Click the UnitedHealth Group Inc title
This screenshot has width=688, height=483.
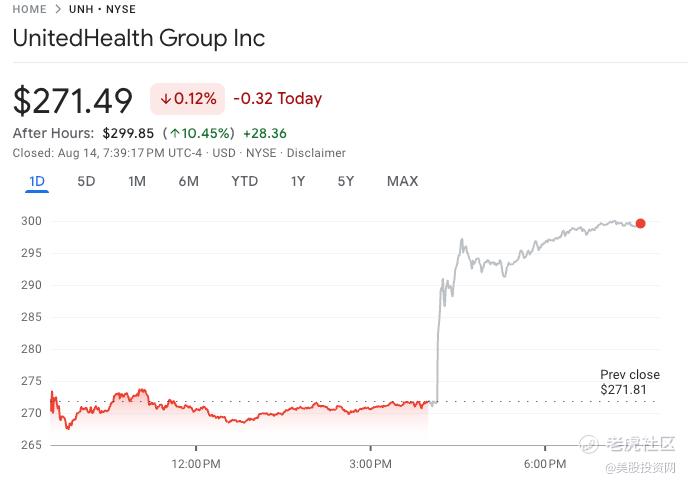139,39
